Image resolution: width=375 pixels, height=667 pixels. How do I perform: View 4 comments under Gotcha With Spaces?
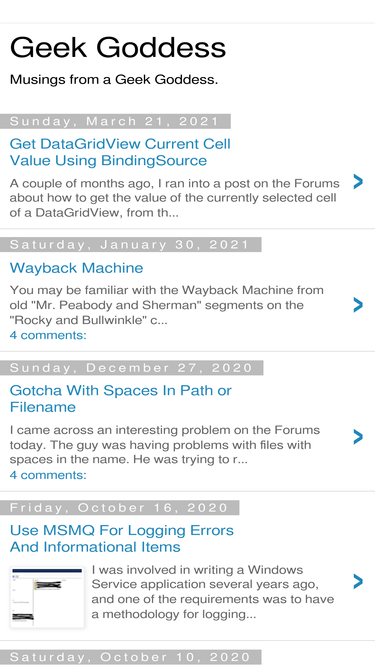[x=48, y=475]
